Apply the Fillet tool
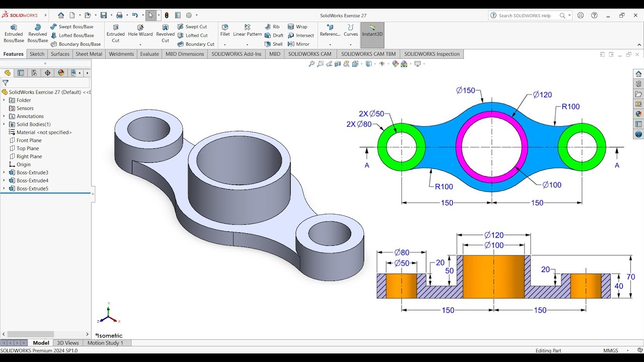Image resolution: width=644 pixels, height=362 pixels. (x=225, y=30)
